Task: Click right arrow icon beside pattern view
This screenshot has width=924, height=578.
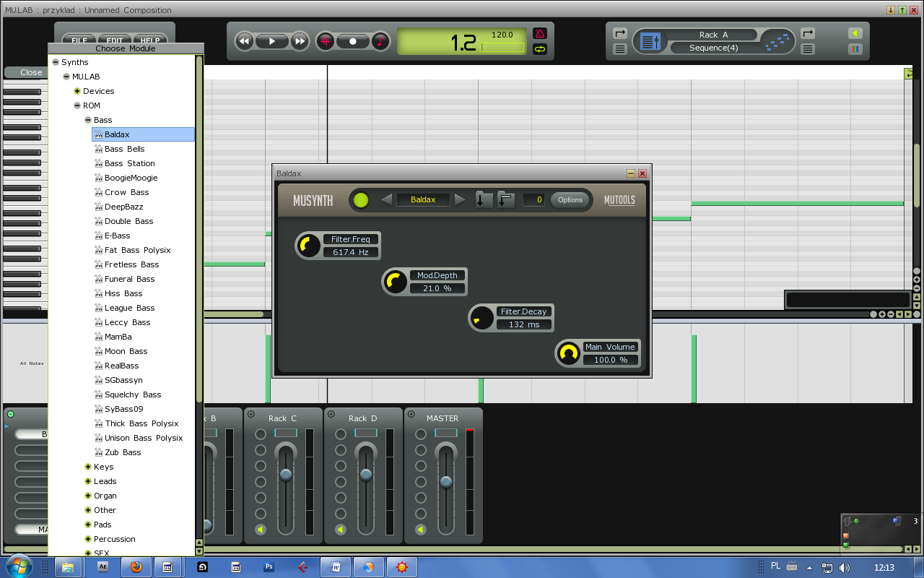Action: pyautogui.click(x=808, y=33)
